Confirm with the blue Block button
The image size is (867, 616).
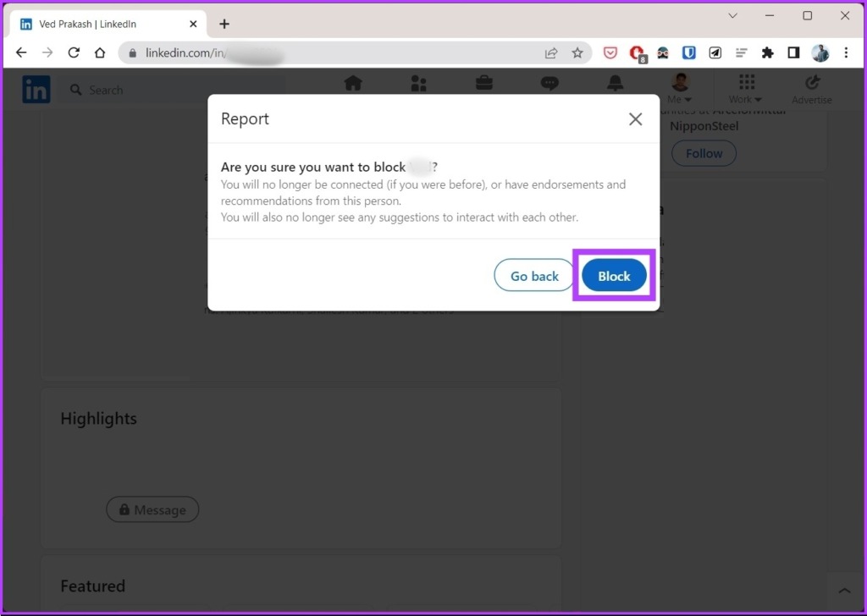click(614, 275)
